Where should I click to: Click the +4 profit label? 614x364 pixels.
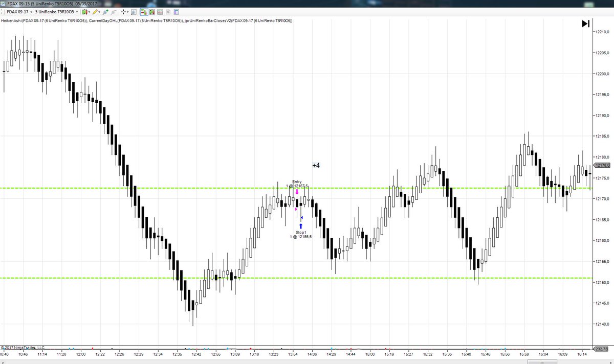point(316,166)
